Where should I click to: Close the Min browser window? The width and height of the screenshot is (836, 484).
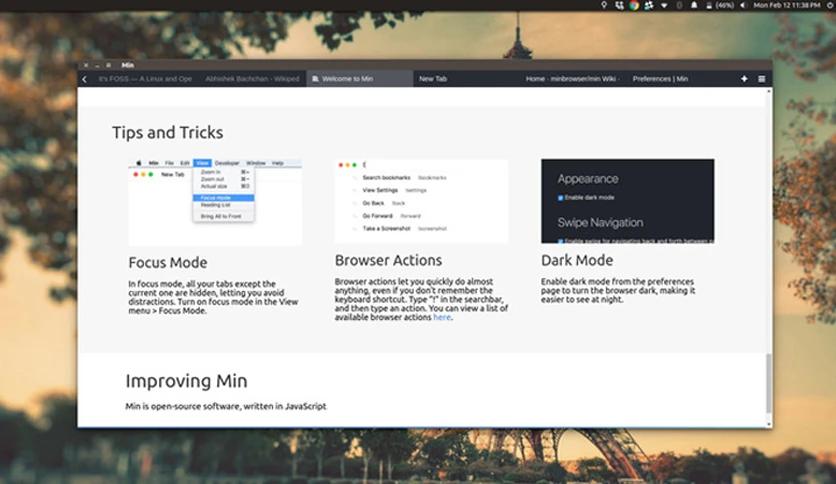[x=86, y=65]
